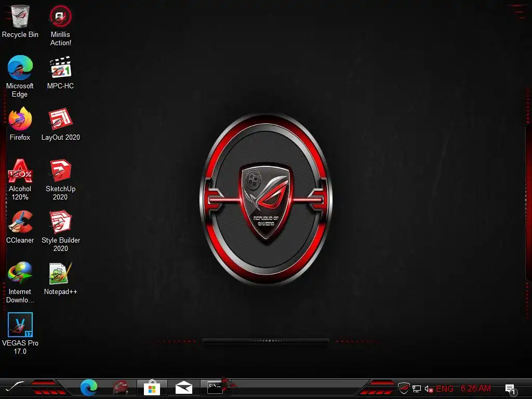Open the Mail app on the taskbar
Screen dimensions: 532x399
183,388
